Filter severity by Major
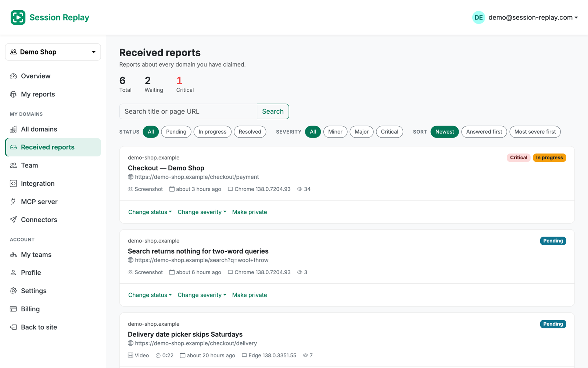The width and height of the screenshot is (588, 368). coord(362,132)
